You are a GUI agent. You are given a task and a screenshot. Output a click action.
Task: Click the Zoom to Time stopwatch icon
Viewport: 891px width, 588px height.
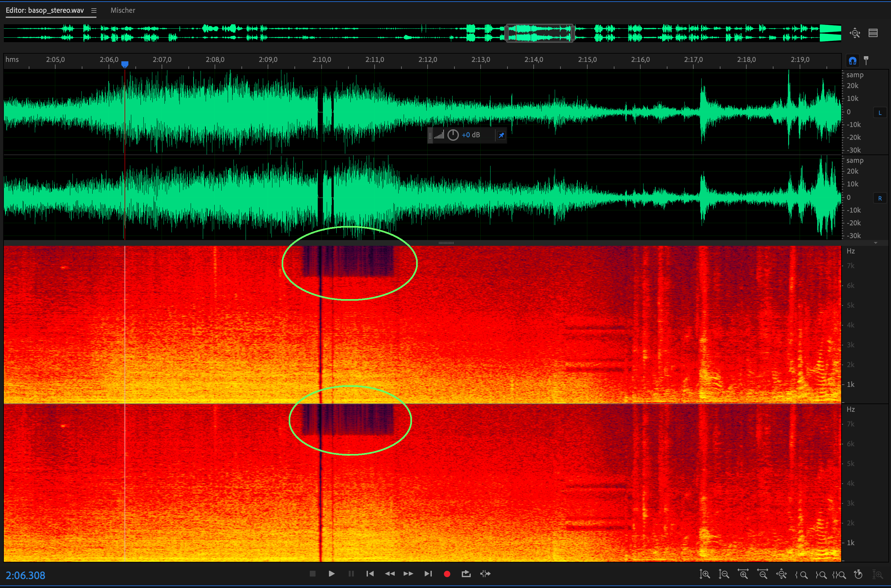(x=858, y=574)
